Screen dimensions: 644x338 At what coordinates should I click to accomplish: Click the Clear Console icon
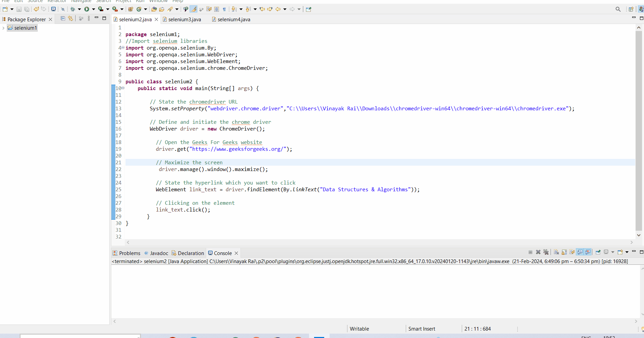click(557, 252)
